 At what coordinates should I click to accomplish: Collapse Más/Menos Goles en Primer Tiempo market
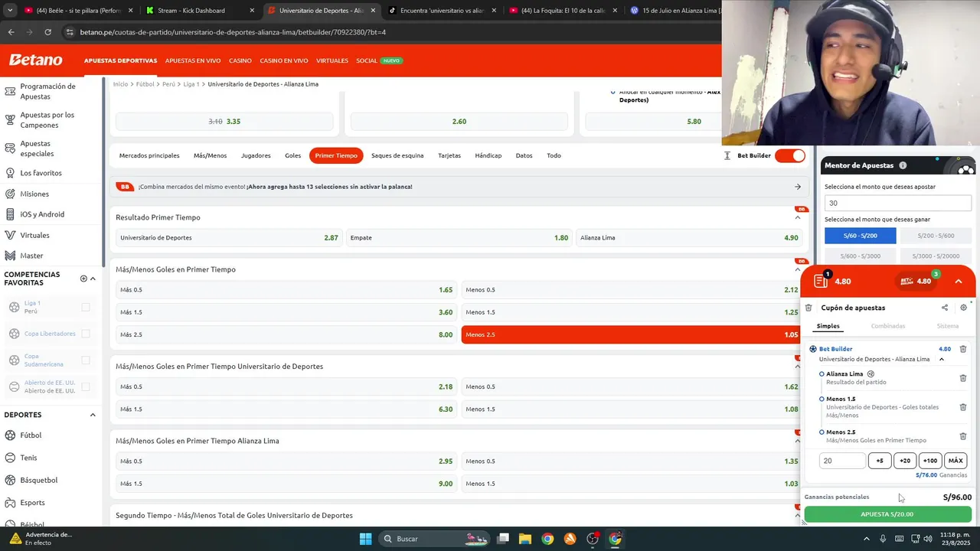coord(797,269)
